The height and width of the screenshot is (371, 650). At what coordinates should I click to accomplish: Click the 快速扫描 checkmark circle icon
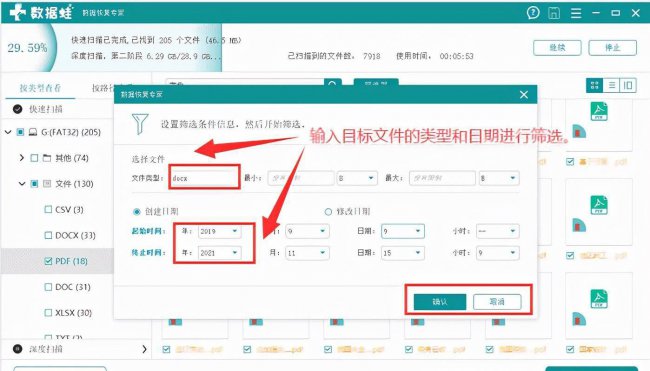(x=17, y=109)
